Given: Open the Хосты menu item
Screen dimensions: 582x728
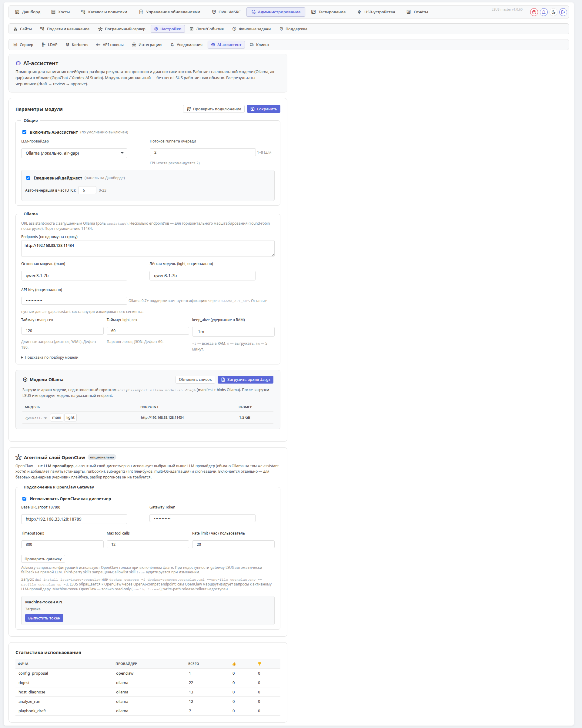Looking at the screenshot, I should pyautogui.click(x=61, y=12).
